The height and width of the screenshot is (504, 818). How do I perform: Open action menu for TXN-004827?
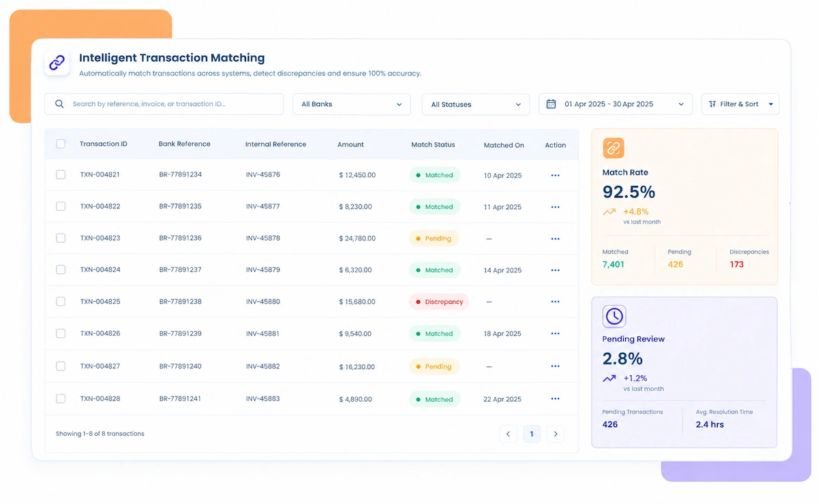pos(555,366)
